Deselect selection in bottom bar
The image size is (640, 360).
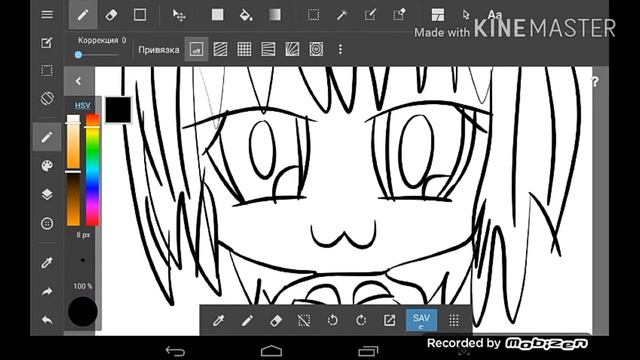pos(304,320)
